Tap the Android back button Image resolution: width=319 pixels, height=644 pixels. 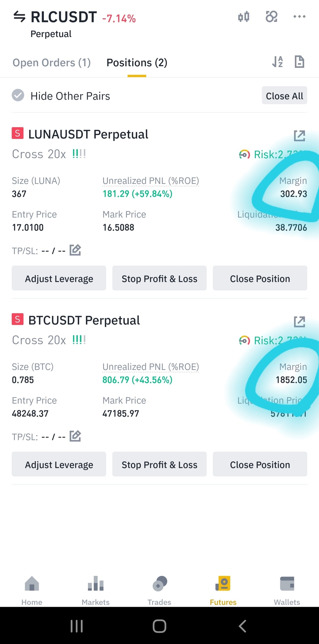click(242, 626)
